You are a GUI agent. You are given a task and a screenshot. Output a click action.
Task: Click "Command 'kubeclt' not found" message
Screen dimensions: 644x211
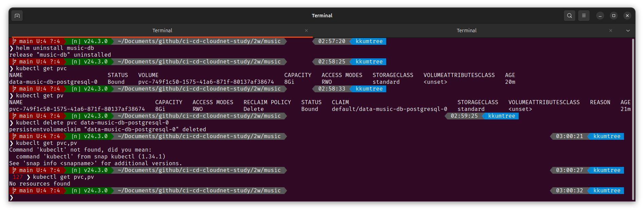[x=80, y=150]
